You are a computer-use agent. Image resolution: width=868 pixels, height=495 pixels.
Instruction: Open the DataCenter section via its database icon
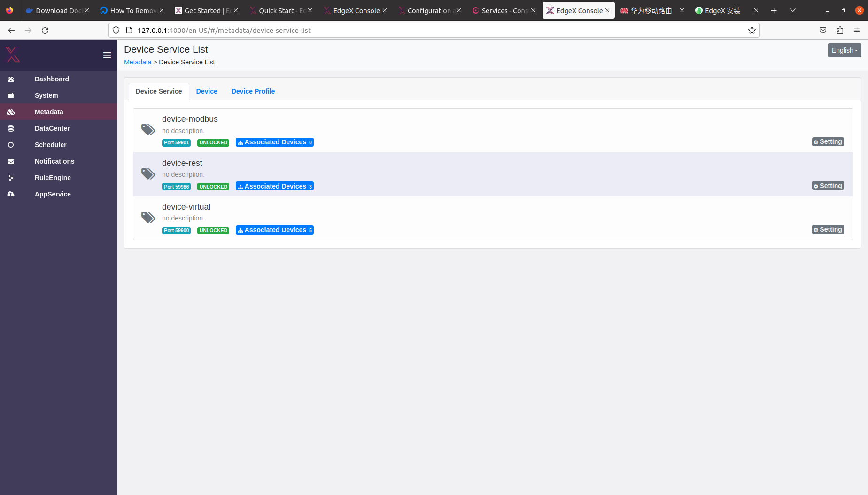pyautogui.click(x=10, y=128)
